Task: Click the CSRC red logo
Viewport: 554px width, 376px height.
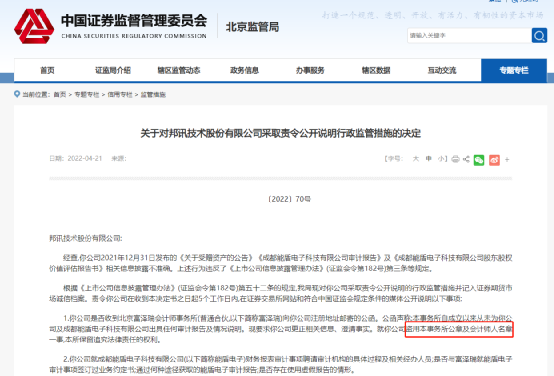Action: tap(34, 26)
